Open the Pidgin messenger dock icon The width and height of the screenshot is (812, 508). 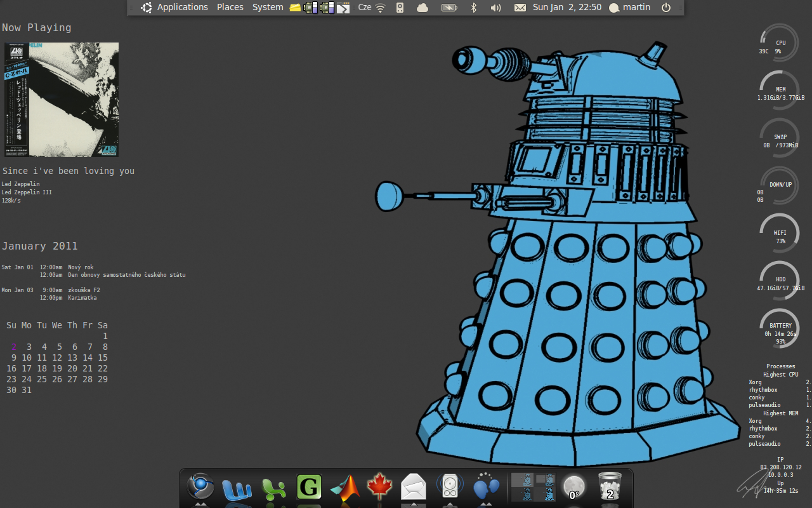[x=486, y=487]
